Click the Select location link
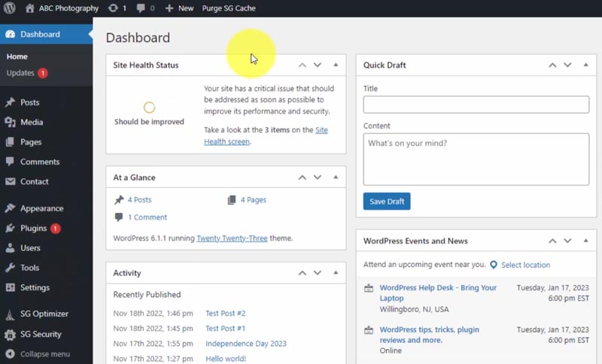Image resolution: width=602 pixels, height=364 pixels. pos(525,265)
